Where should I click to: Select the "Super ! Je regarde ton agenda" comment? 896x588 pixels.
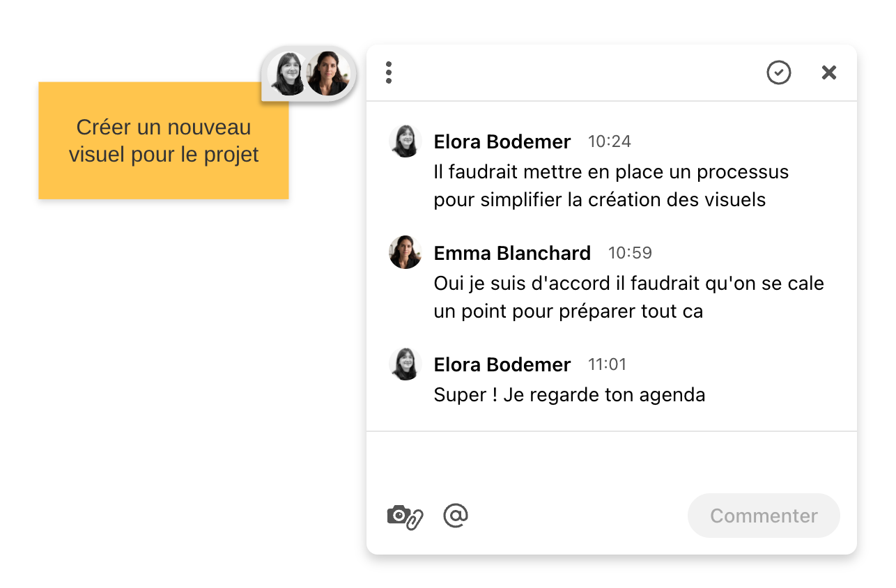[x=569, y=395]
